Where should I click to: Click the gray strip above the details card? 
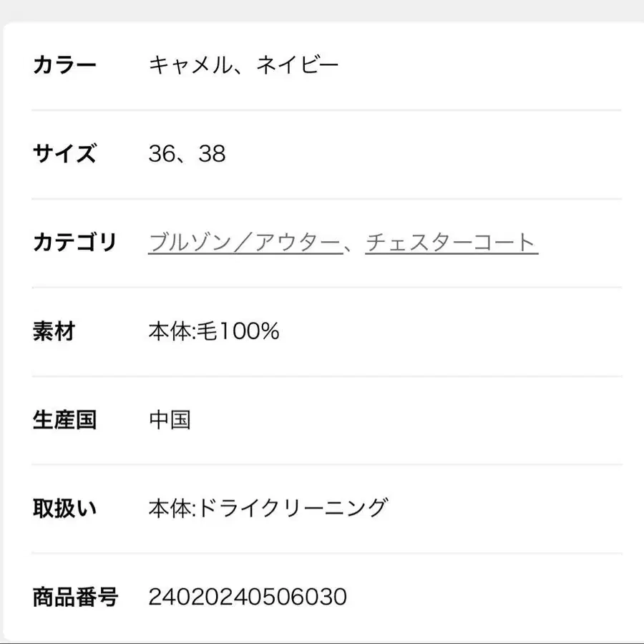(x=322, y=10)
